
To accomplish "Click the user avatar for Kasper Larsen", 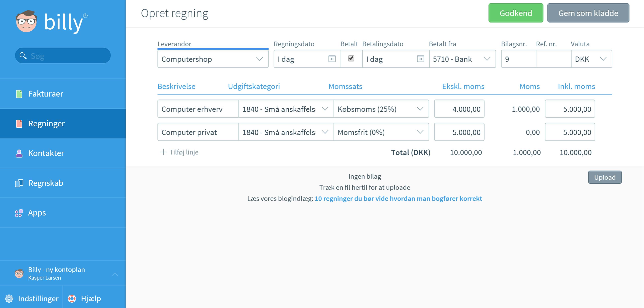I will point(19,274).
